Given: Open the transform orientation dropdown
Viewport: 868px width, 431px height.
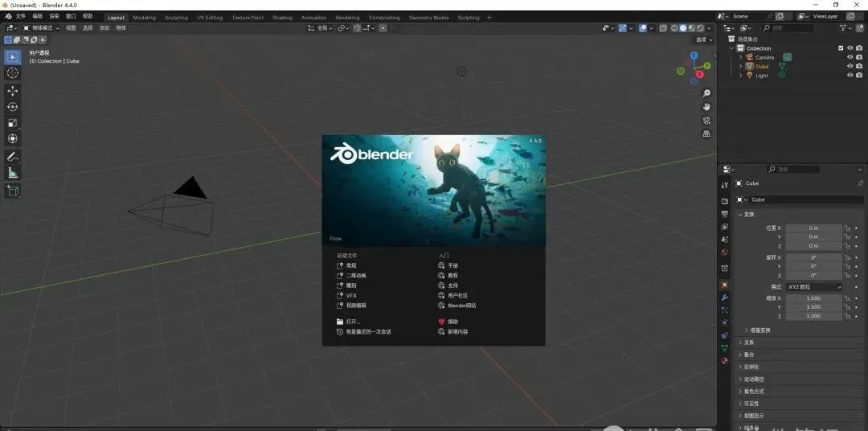Looking at the screenshot, I should coord(321,27).
